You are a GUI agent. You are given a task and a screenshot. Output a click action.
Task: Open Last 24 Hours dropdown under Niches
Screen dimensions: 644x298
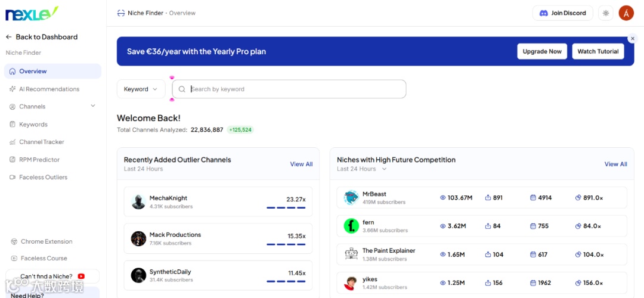coord(361,169)
